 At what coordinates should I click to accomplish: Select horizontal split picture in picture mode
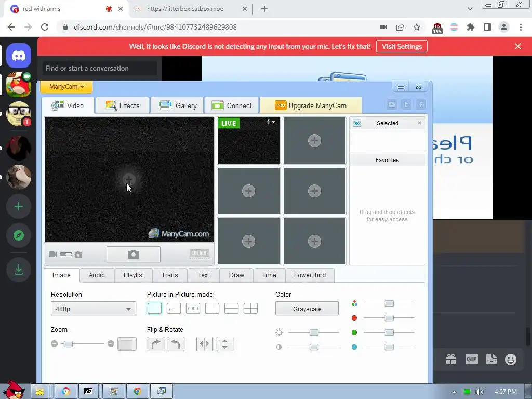(231, 309)
